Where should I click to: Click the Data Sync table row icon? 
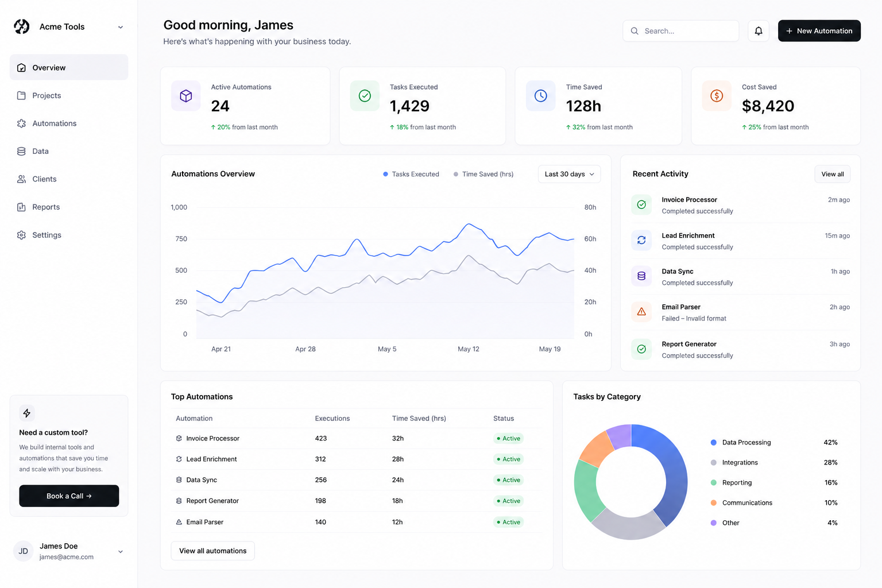click(179, 480)
